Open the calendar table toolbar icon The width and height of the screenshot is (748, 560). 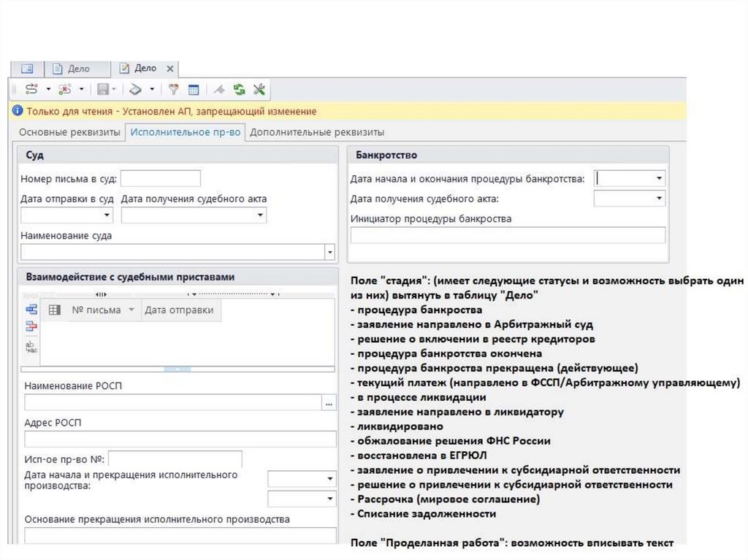click(194, 89)
